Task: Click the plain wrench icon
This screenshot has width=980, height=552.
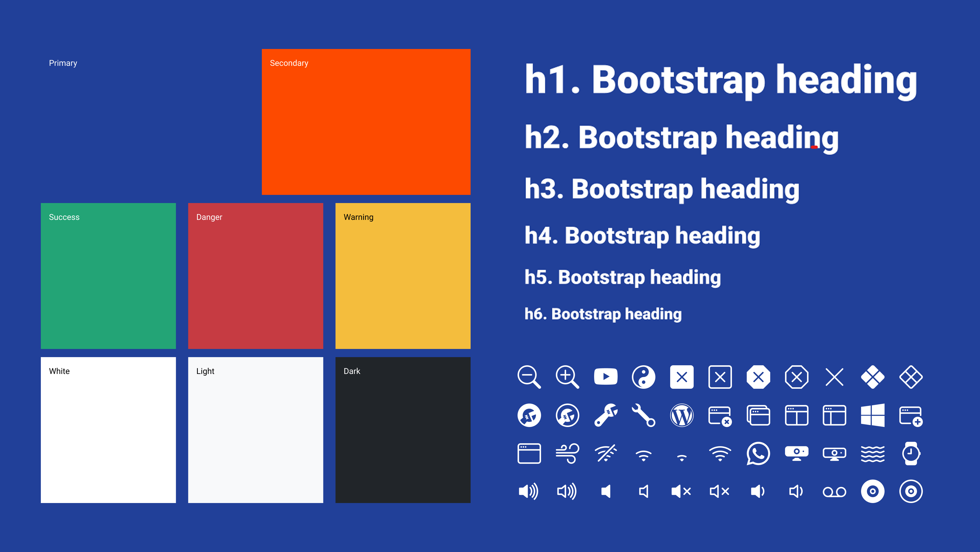Action: (x=644, y=415)
